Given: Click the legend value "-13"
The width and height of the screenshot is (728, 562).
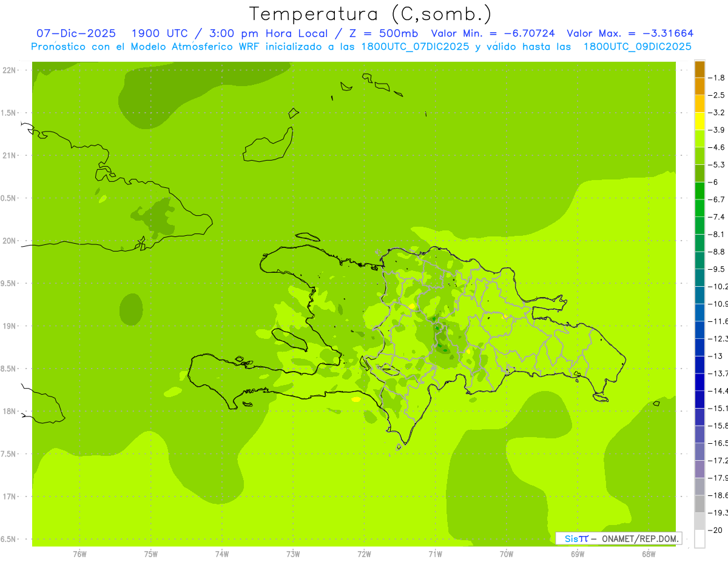Looking at the screenshot, I should [715, 356].
